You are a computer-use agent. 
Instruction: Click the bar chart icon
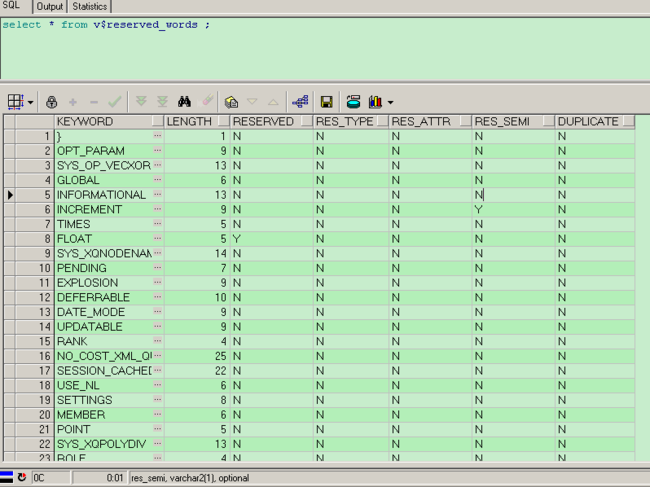375,102
